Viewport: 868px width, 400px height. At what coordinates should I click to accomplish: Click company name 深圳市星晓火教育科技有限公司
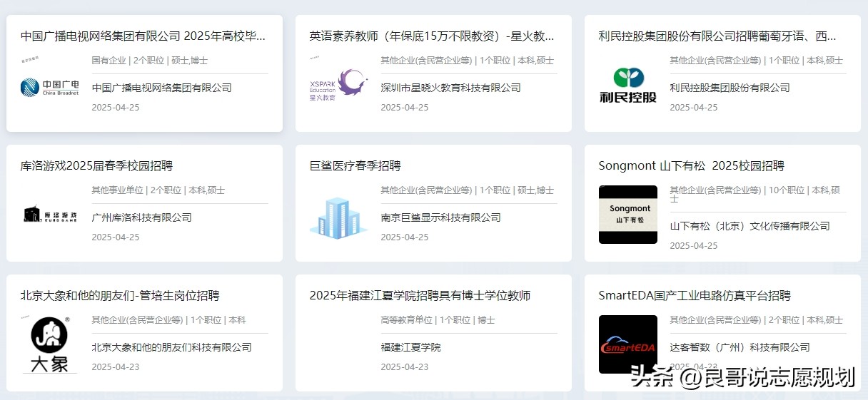coord(450,88)
